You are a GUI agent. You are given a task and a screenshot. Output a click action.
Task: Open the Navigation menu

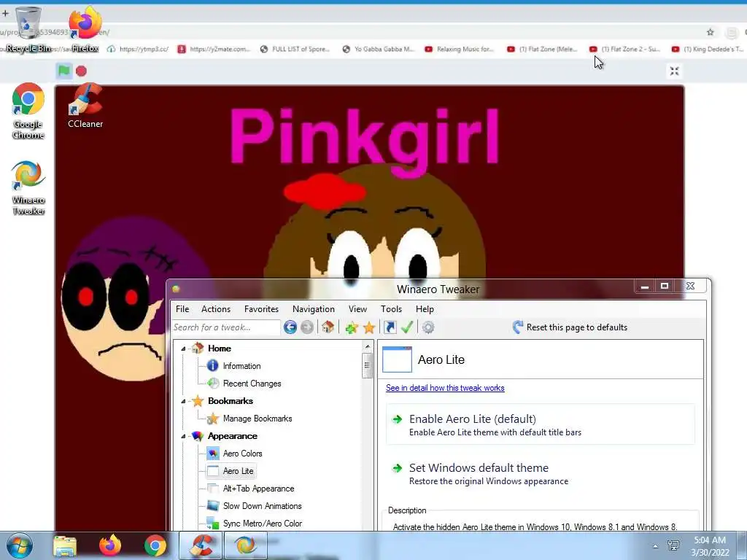[x=314, y=309]
